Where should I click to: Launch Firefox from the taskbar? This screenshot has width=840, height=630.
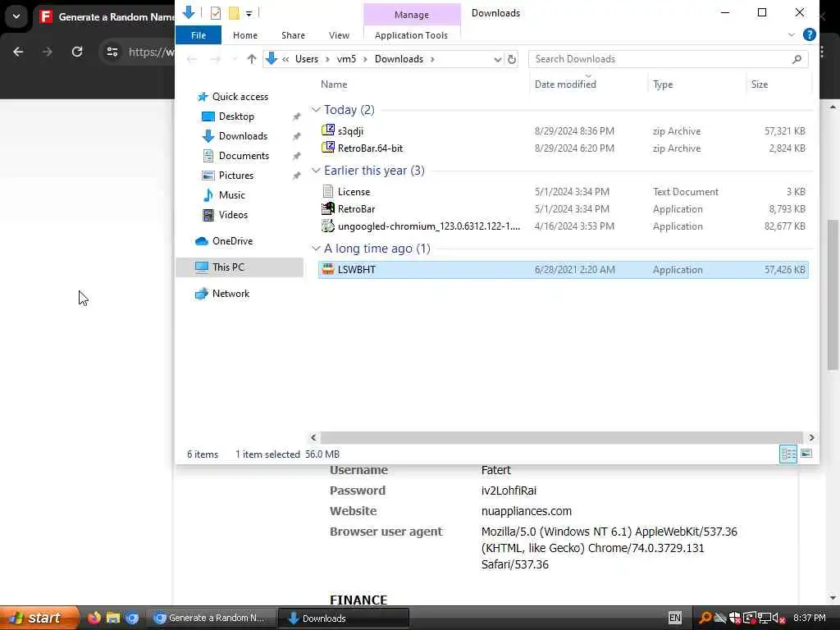[x=94, y=619]
